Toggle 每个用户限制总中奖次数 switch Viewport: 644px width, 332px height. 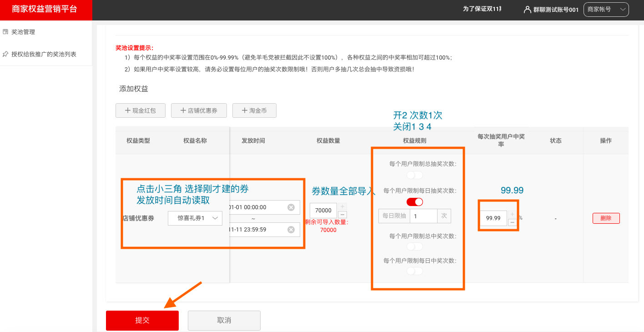(415, 246)
